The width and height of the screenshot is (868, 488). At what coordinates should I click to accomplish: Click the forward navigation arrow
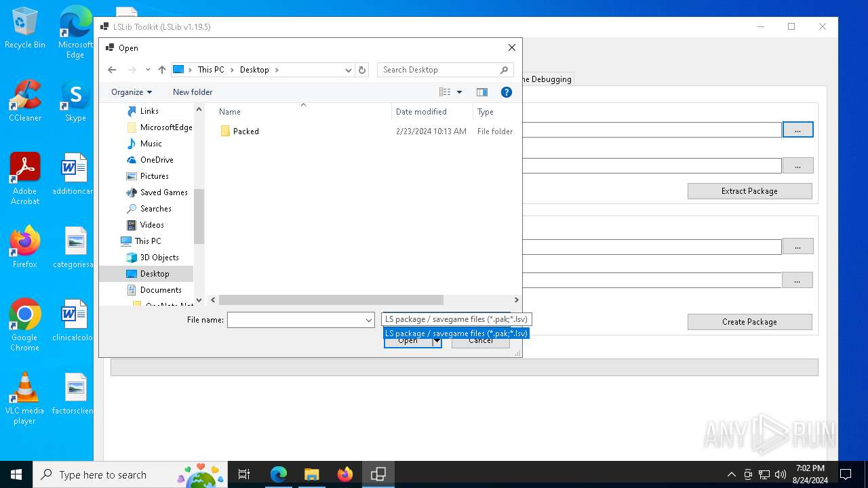132,70
